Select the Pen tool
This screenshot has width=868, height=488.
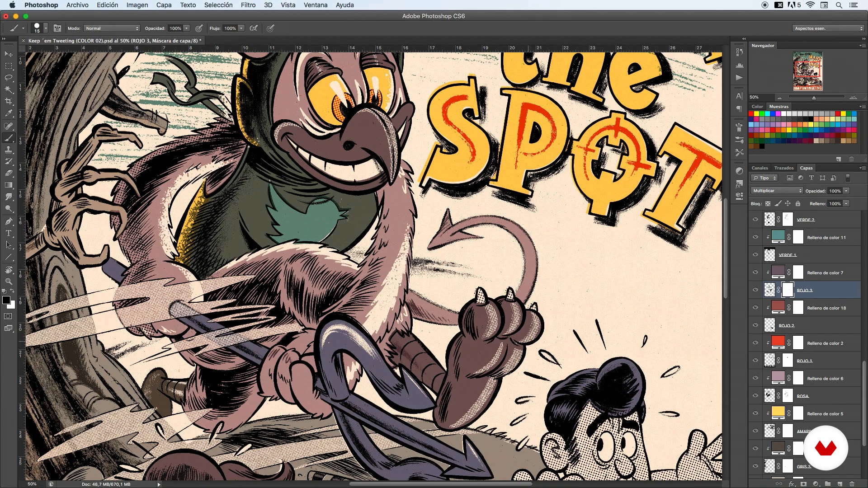point(9,221)
